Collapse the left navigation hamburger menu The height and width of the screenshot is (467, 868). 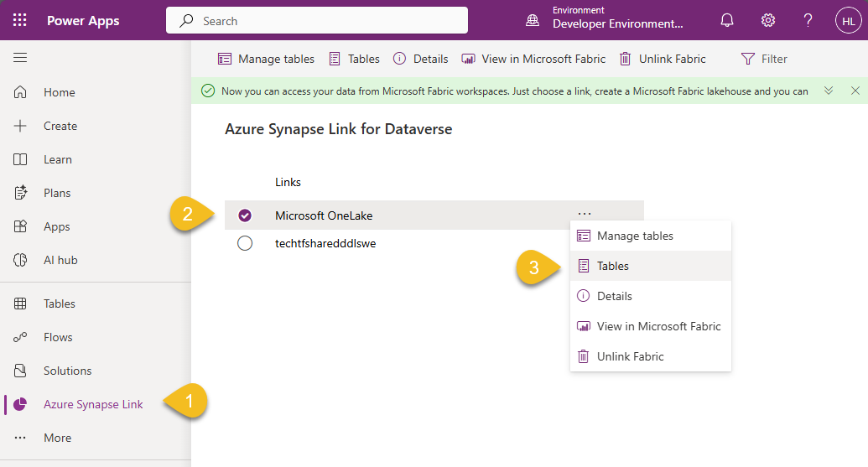pyautogui.click(x=20, y=58)
